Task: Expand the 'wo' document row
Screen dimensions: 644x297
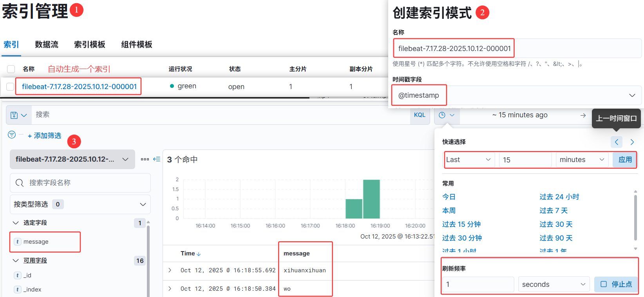Action: [x=170, y=289]
